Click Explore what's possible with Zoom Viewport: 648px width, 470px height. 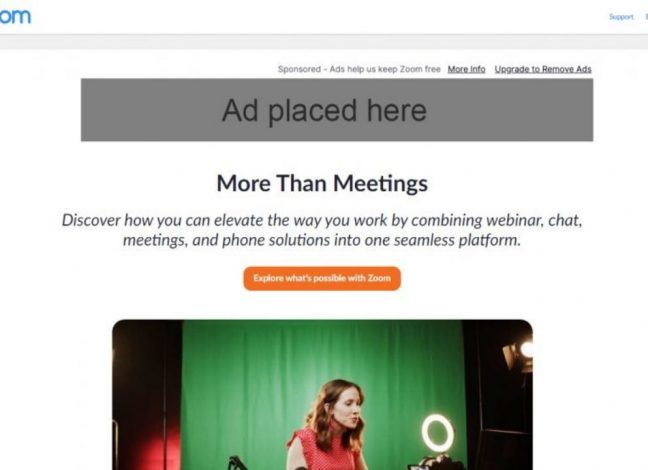point(322,278)
